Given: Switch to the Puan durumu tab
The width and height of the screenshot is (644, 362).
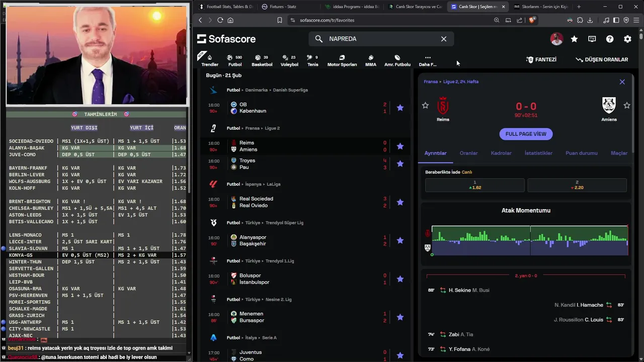Looking at the screenshot, I should pyautogui.click(x=582, y=153).
